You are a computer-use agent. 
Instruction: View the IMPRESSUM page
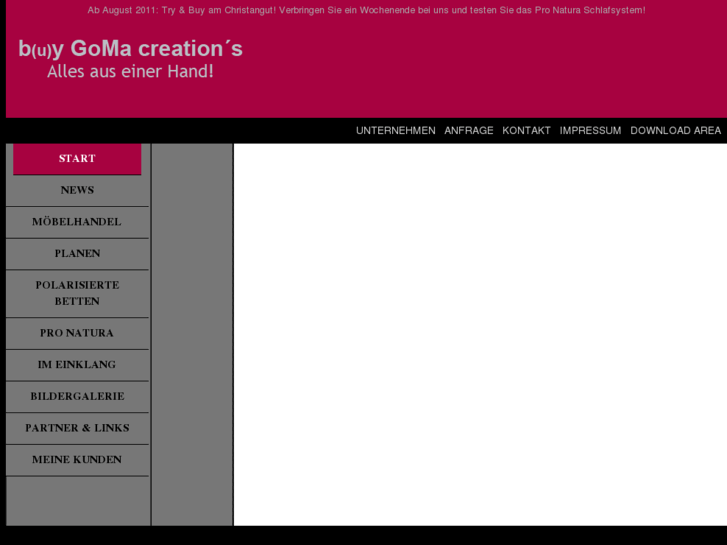[x=590, y=131]
